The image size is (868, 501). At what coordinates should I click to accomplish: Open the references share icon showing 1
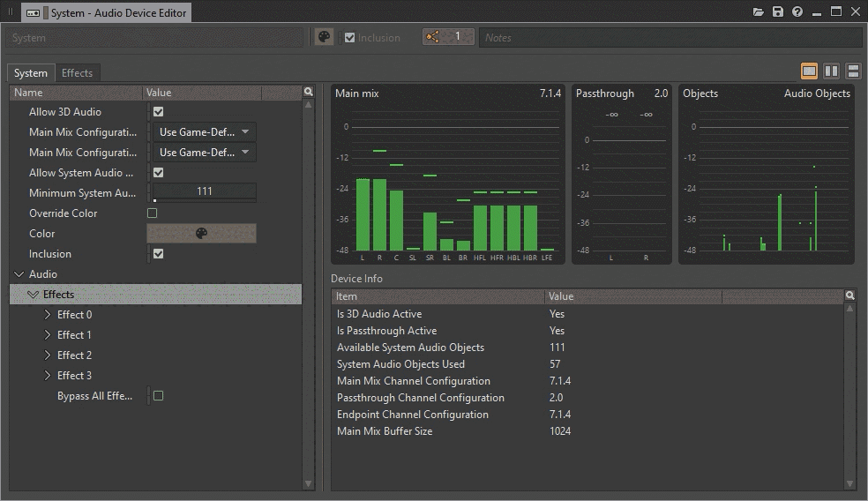click(x=448, y=37)
